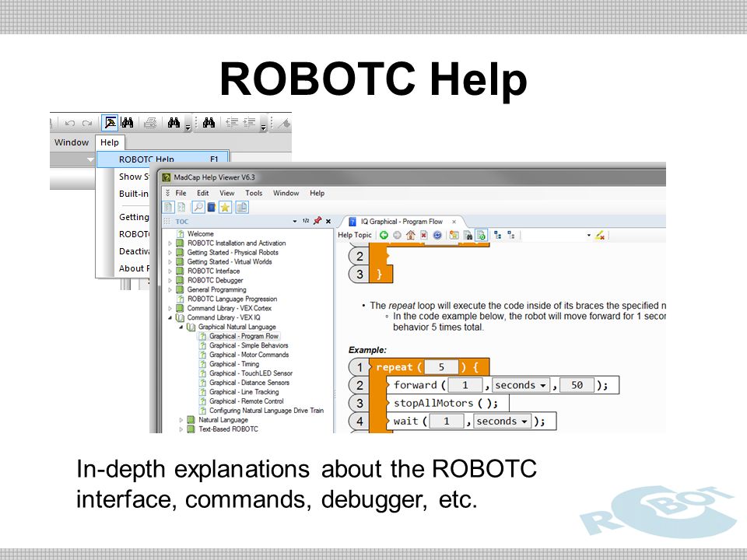Image resolution: width=747 pixels, height=560 pixels.
Task: Click the 1/2 indicator in TOC header
Action: click(306, 221)
